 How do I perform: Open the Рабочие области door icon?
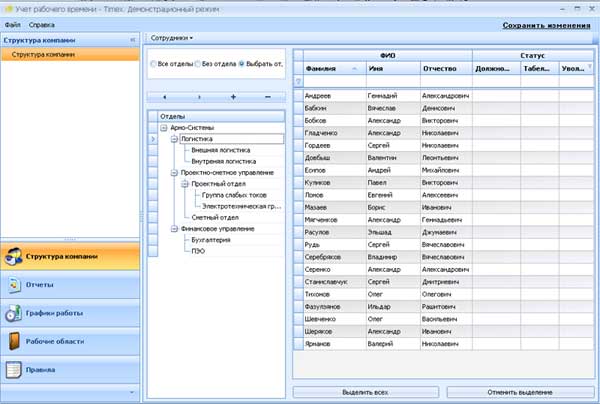pos(14,341)
